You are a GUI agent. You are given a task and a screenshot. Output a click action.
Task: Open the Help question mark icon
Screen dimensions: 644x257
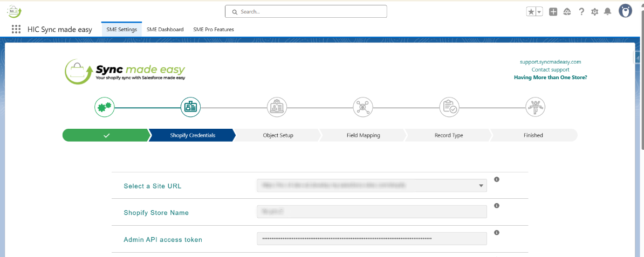[581, 12]
